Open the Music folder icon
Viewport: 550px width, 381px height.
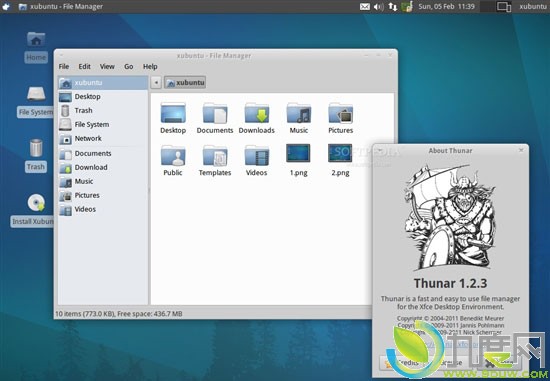tap(299, 113)
